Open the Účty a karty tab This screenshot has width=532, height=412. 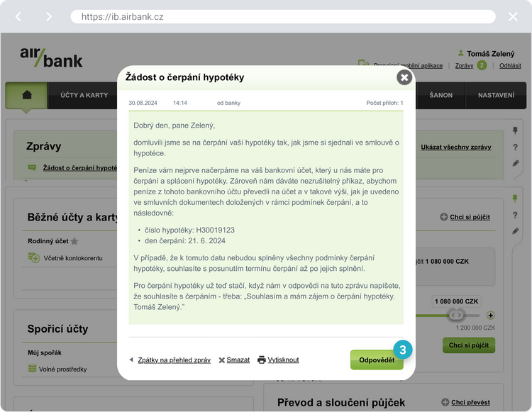click(x=84, y=95)
